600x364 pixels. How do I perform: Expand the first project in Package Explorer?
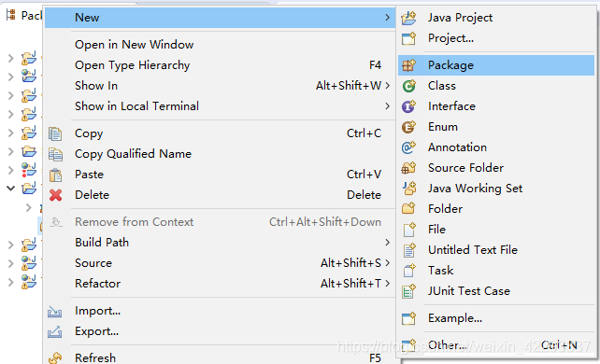tap(11, 58)
